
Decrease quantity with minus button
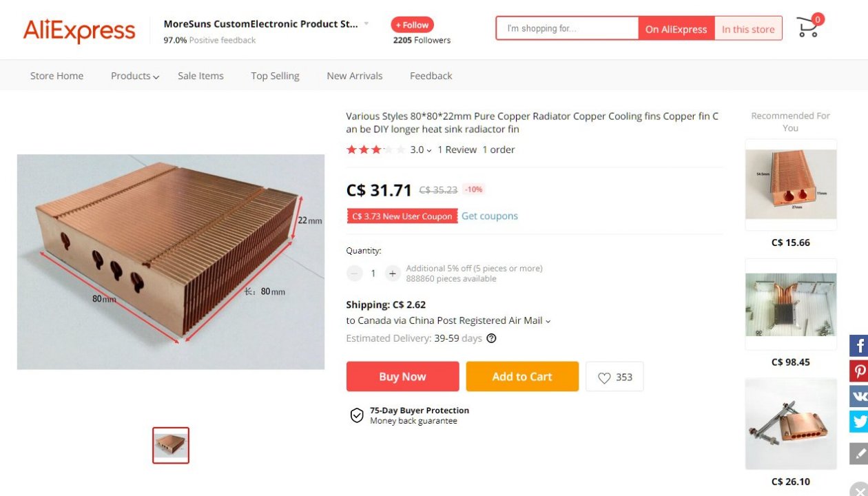click(x=355, y=273)
